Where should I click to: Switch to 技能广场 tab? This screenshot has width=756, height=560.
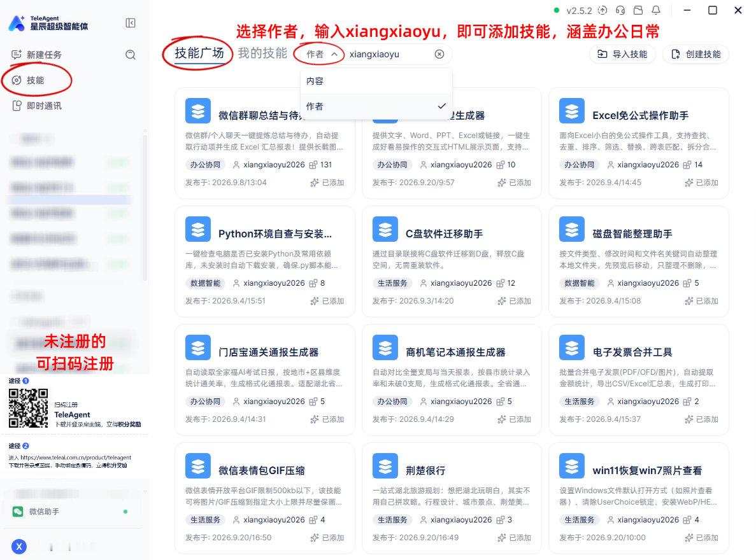point(199,53)
